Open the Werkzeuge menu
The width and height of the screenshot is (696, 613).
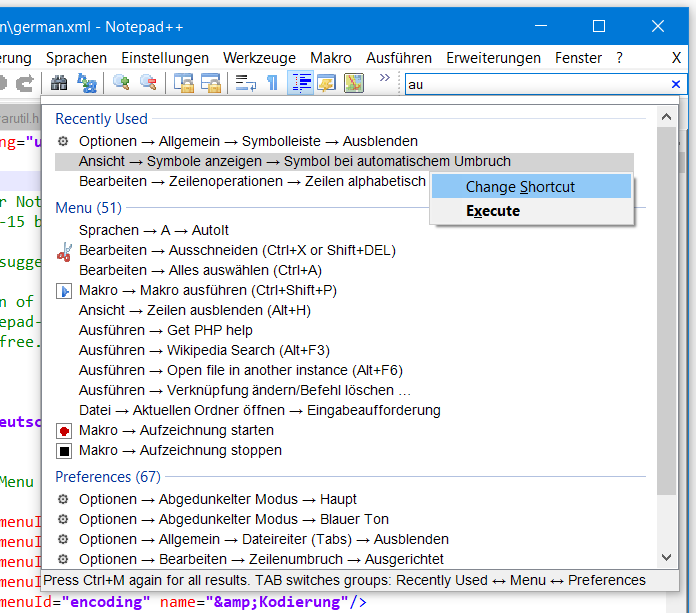(x=260, y=58)
